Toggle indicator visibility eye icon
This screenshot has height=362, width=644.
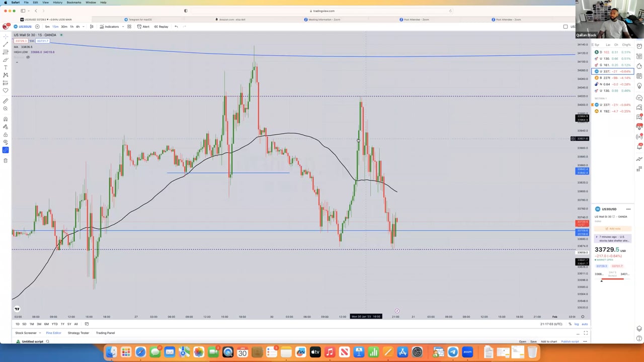(x=28, y=57)
